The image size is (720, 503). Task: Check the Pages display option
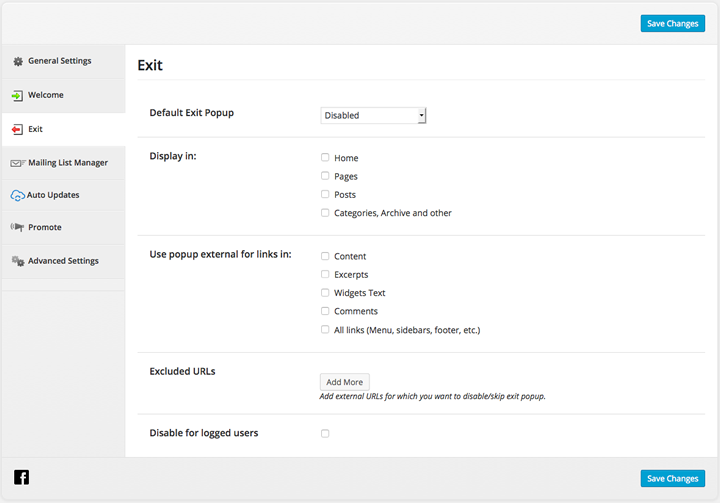[325, 176]
